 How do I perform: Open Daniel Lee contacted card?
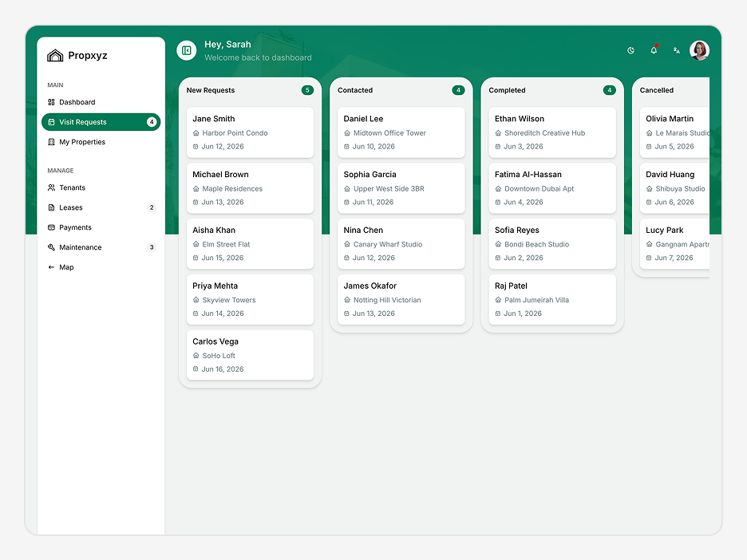pyautogui.click(x=401, y=132)
